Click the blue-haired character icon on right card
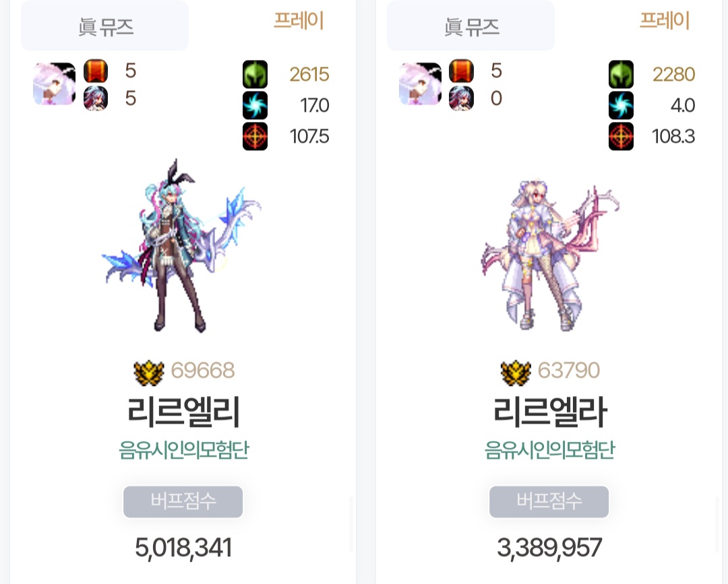Viewport: 728px width, 584px height. 462,98
